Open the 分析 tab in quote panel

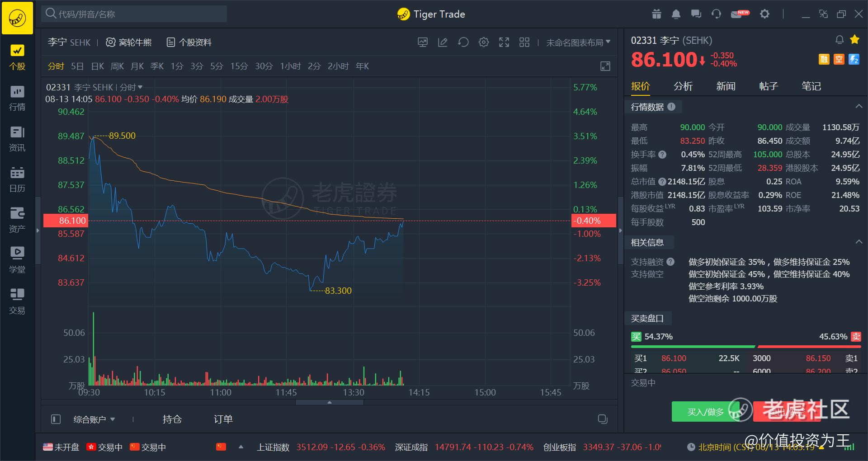coord(683,86)
